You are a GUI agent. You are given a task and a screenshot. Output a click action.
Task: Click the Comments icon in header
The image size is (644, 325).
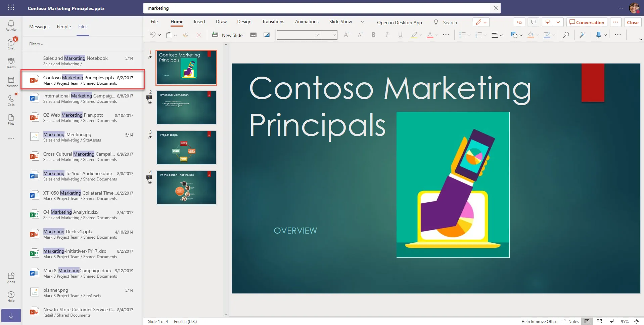(x=534, y=22)
